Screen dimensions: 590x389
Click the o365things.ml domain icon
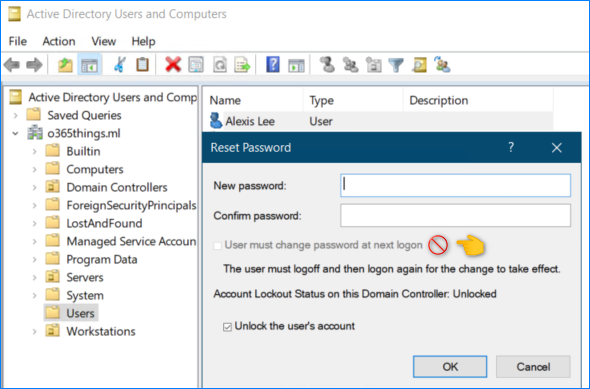[x=35, y=133]
